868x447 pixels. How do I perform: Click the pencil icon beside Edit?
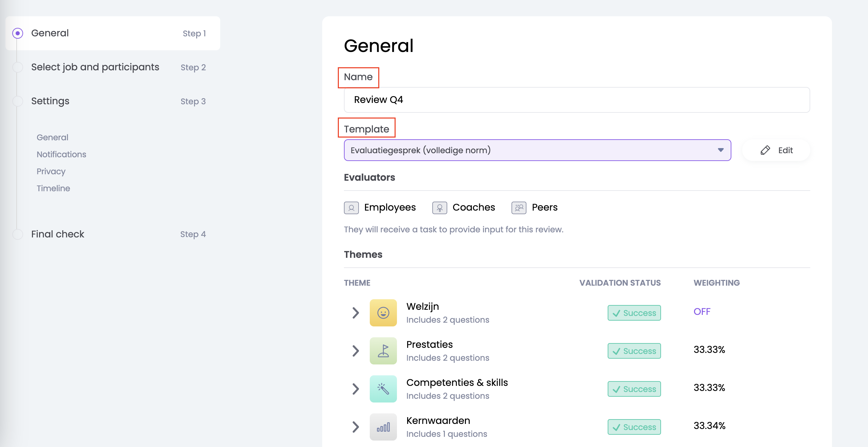click(x=765, y=150)
